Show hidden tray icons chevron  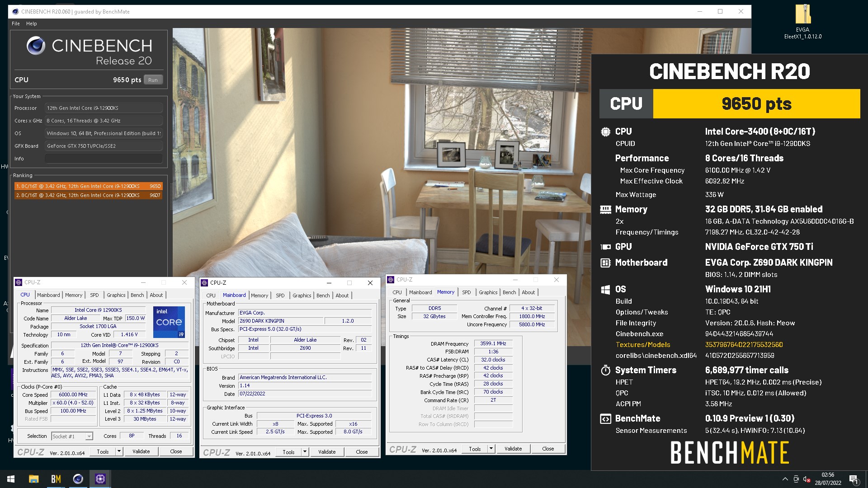[x=785, y=479]
